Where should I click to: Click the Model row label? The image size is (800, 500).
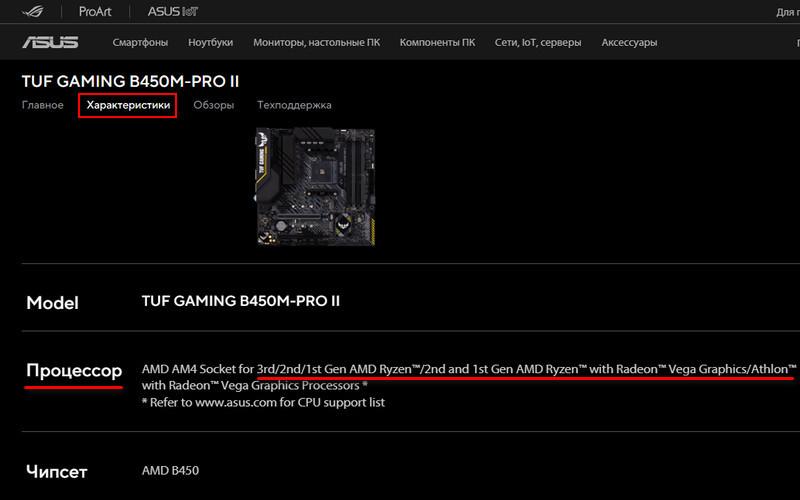click(x=53, y=303)
